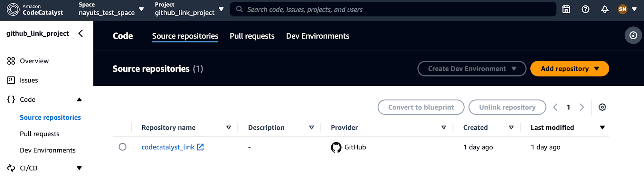Open the info panel icon
Screen dimensions: 644x183
point(633,35)
